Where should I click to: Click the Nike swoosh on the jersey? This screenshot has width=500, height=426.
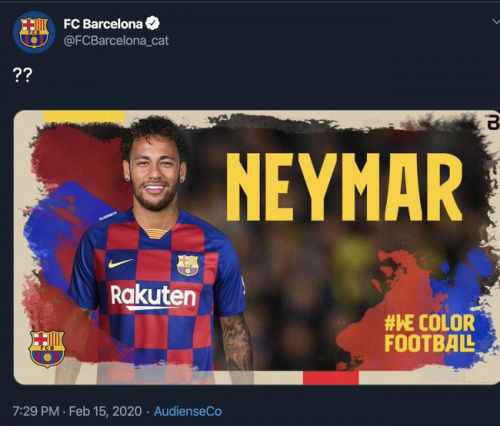(x=121, y=263)
